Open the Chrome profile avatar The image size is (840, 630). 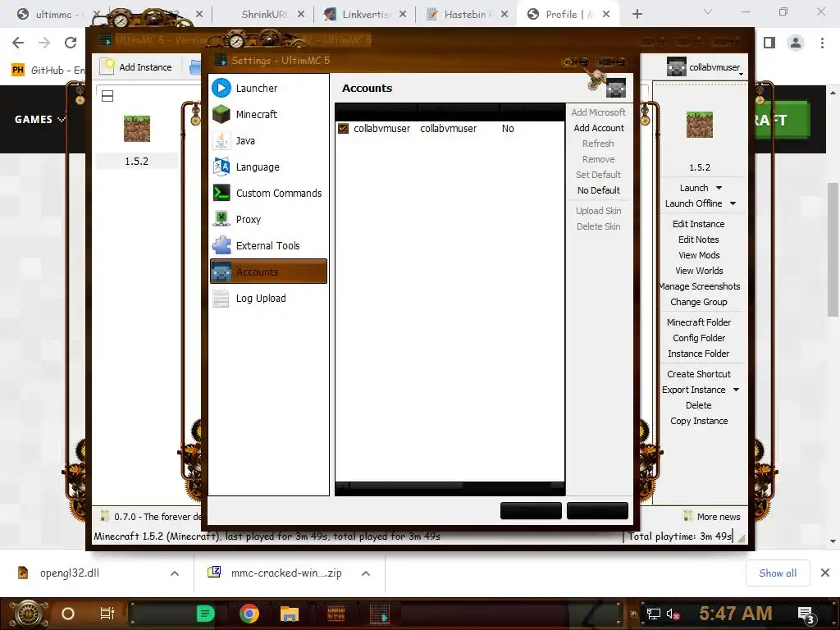[796, 43]
